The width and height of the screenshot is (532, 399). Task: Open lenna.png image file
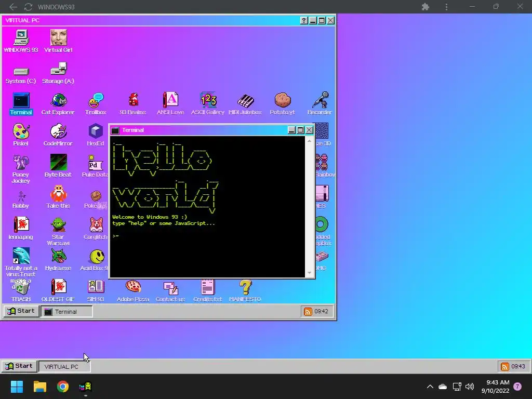coord(21,229)
